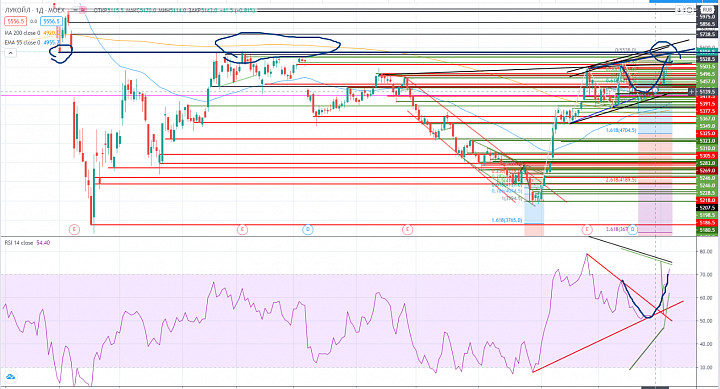This screenshot has height=389, width=720.
Task: Click the green price label 5496.5
Action: [707, 74]
